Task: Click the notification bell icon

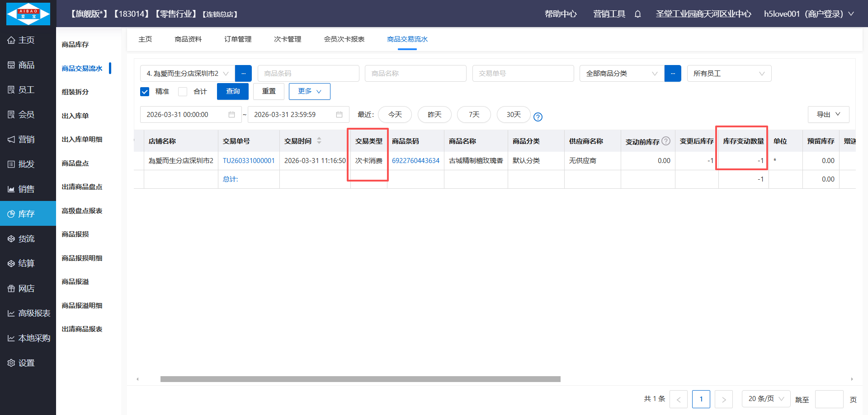Action: point(637,14)
